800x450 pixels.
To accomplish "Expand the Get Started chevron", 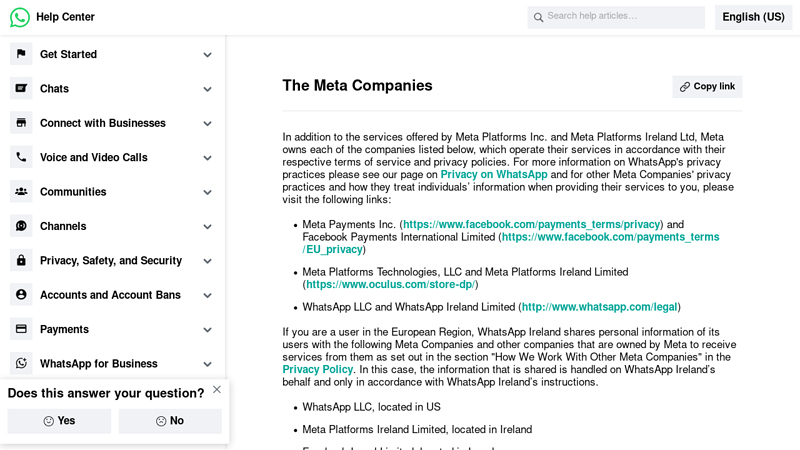I will point(207,55).
